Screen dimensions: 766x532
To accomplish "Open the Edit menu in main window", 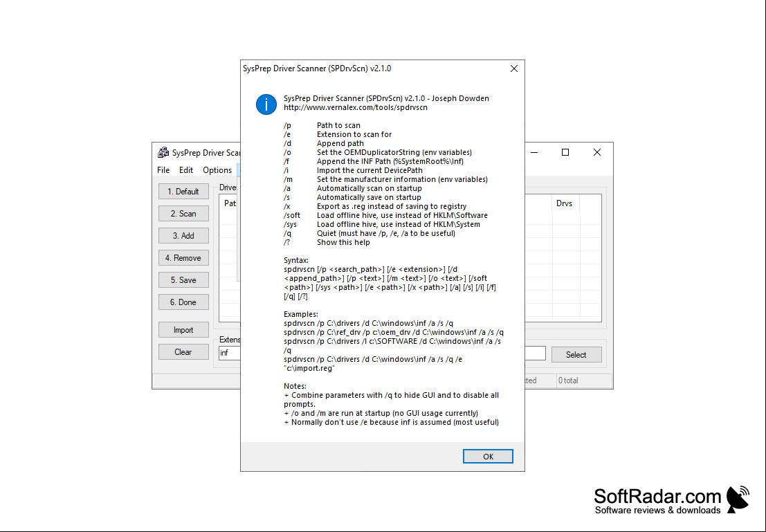I will [x=186, y=170].
